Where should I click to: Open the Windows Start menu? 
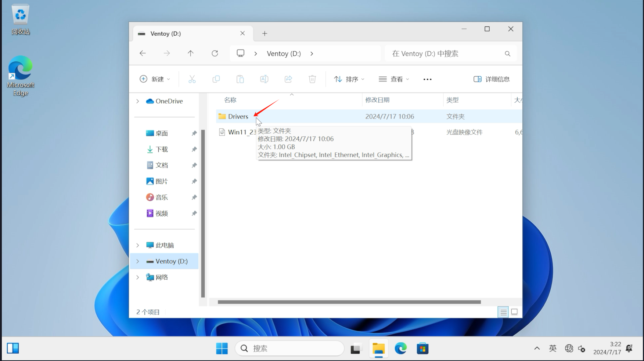[222, 349]
